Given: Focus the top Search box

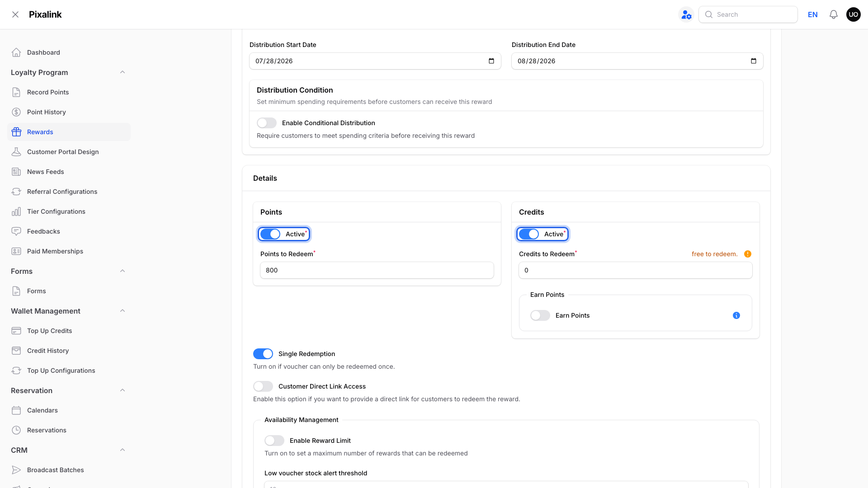Looking at the screenshot, I should 748,14.
